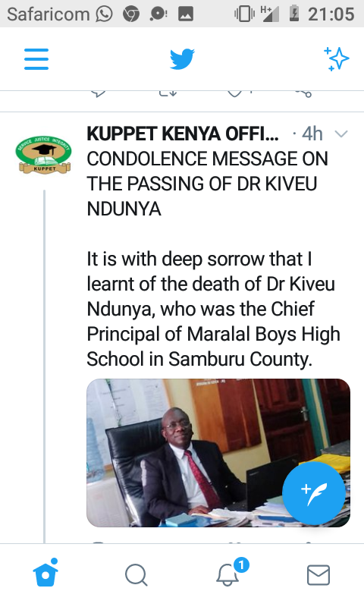Image resolution: width=364 pixels, height=607 pixels.
Task: Tap the image notification in status bar
Action: pos(186,14)
